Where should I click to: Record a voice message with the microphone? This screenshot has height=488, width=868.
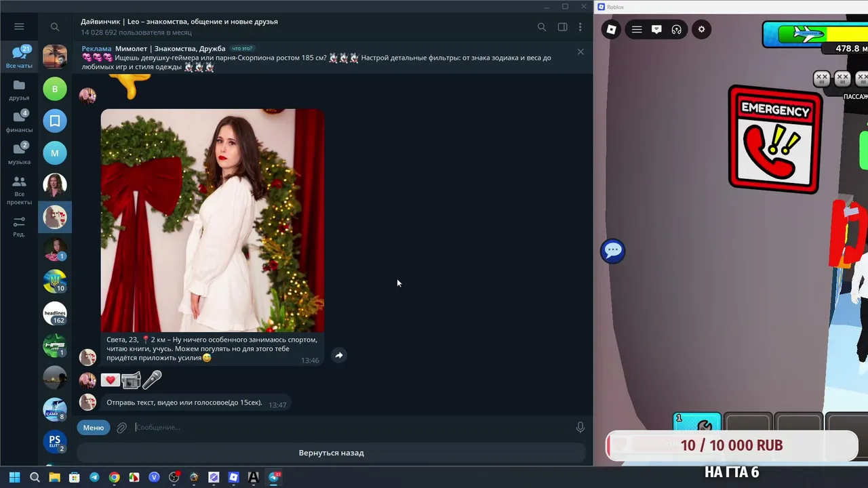click(580, 428)
